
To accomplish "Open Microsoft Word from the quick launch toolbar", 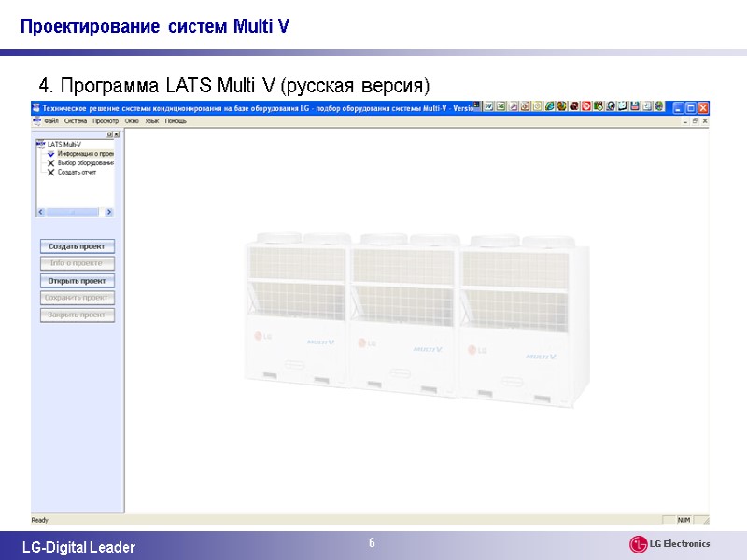I will (489, 108).
